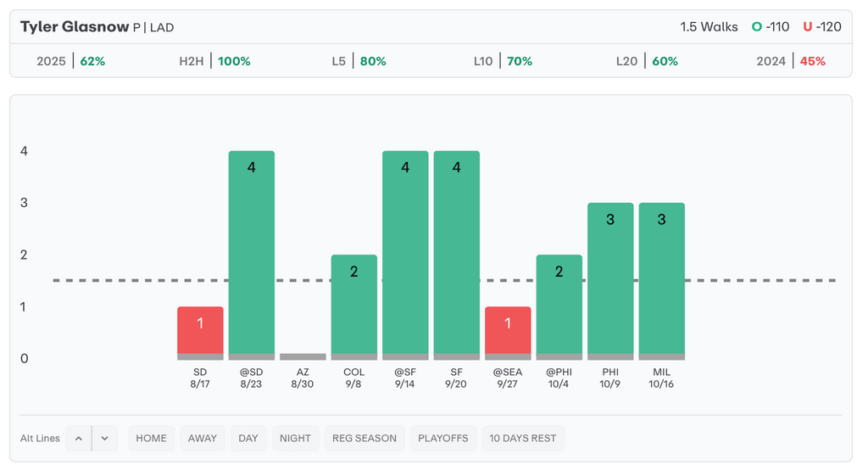Enable the DAY games filter
Viewport: 868px width, 476px height.
pos(248,439)
